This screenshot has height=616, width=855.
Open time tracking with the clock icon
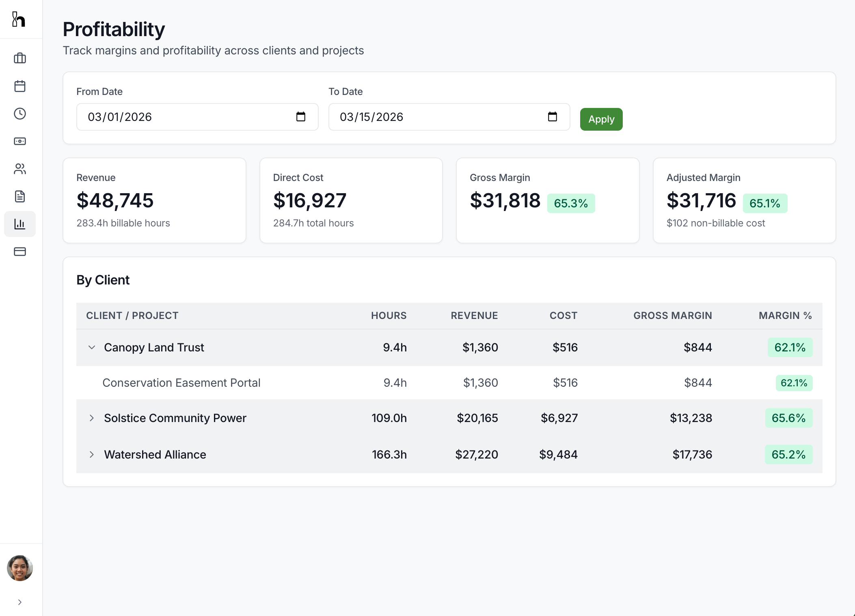coord(20,114)
